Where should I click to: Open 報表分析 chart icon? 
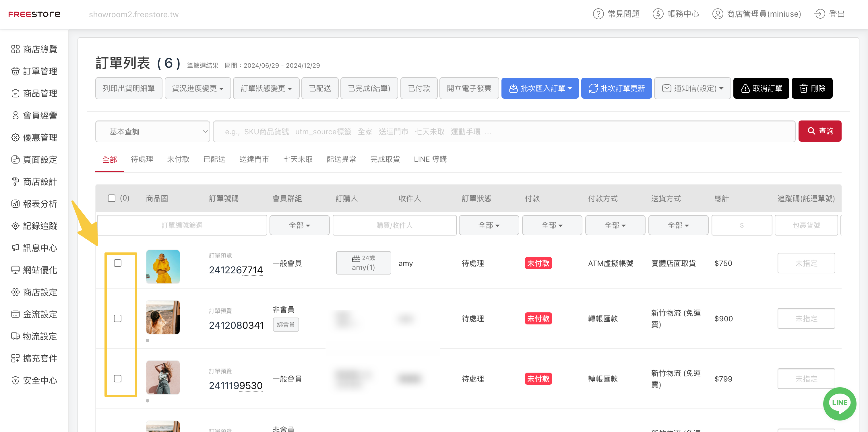click(15, 204)
